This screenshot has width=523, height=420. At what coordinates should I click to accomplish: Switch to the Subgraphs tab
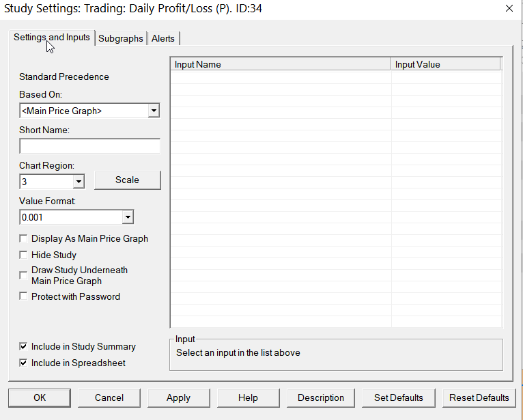click(x=120, y=39)
